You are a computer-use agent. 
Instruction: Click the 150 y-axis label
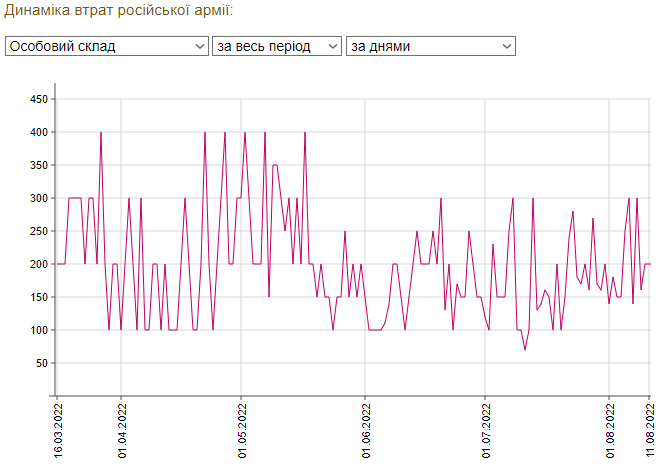pos(39,297)
